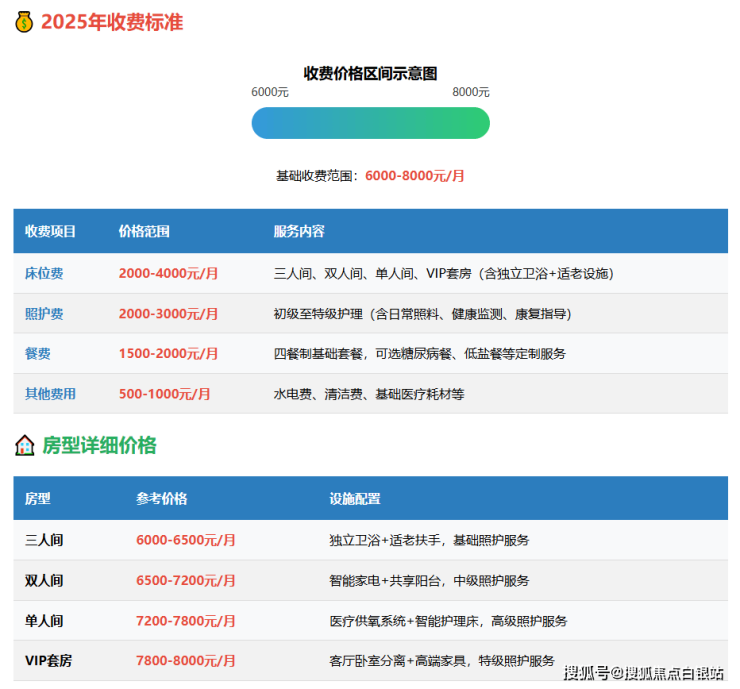Click the 价格范围 column header
The height and width of the screenshot is (689, 740).
point(144,231)
